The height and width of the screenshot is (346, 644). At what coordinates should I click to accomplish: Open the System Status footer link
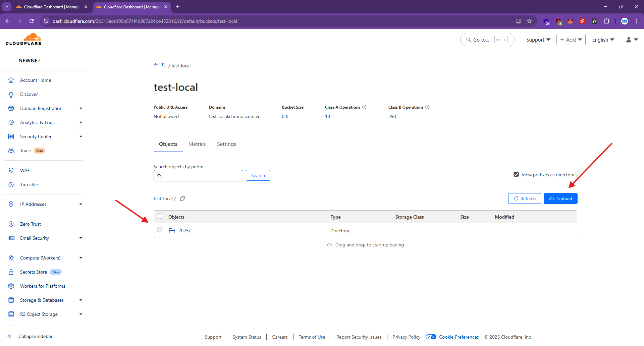click(x=247, y=337)
